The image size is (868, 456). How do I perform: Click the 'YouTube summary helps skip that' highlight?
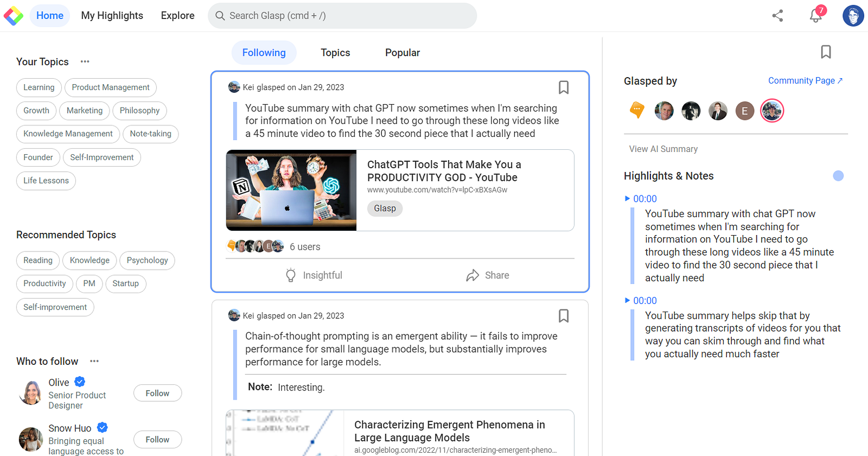[743, 335]
